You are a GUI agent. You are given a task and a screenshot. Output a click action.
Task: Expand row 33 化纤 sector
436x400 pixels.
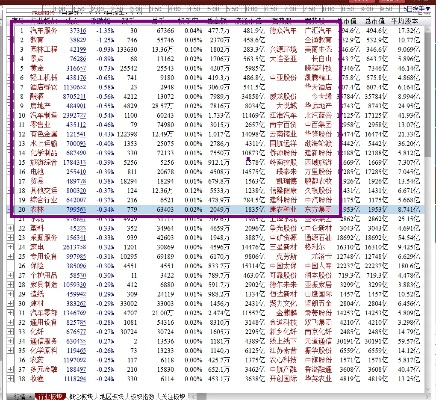[10, 332]
